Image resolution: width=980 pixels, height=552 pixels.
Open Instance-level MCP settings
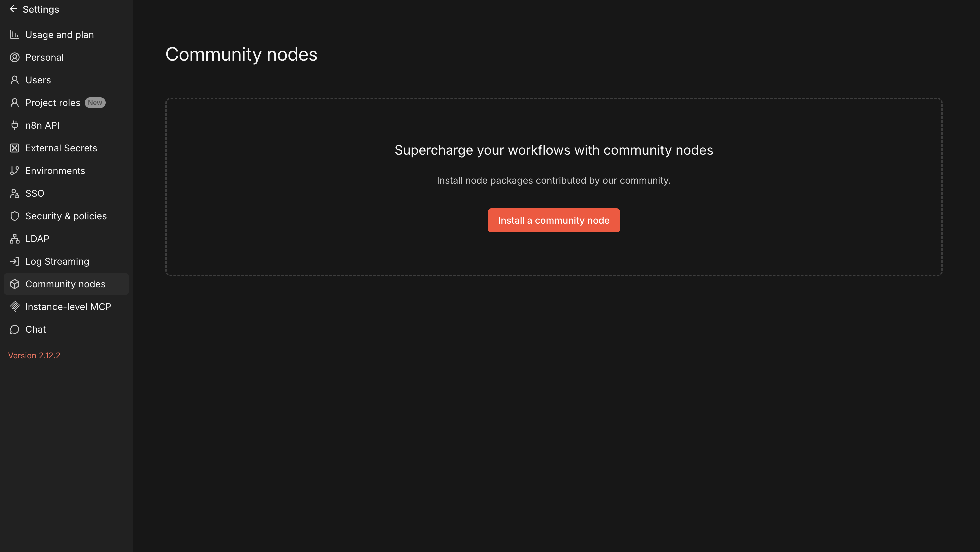tap(68, 307)
